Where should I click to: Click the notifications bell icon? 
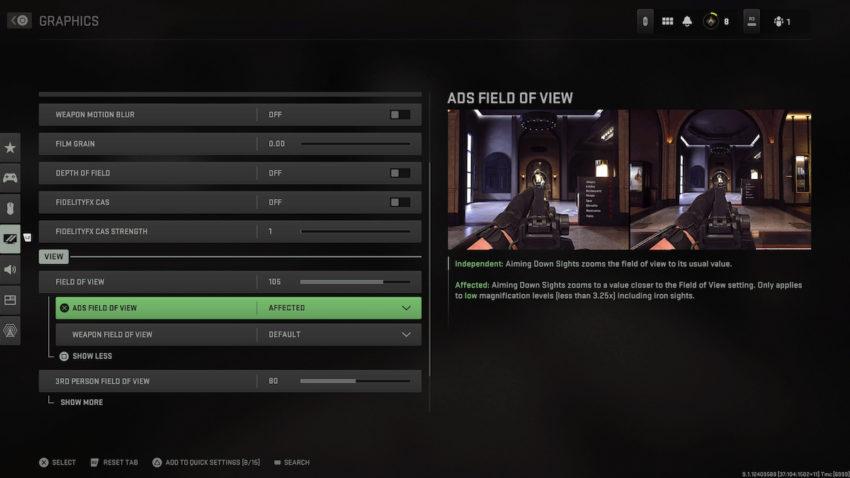(687, 21)
